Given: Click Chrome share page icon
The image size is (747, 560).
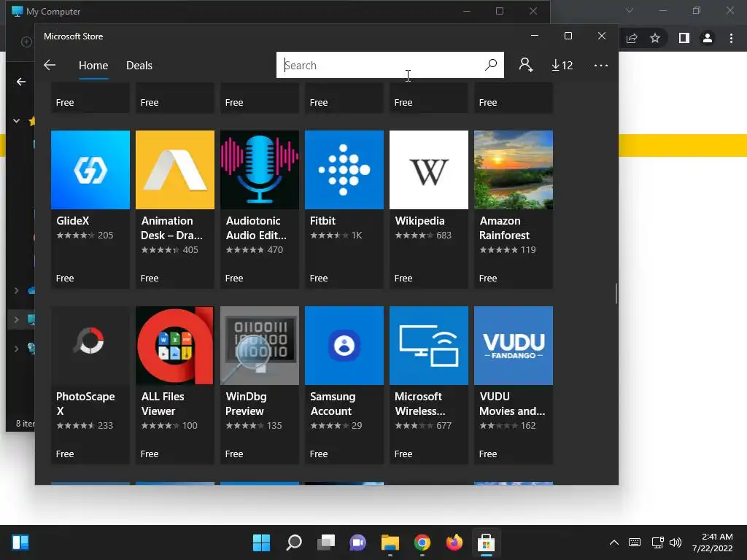Looking at the screenshot, I should point(632,38).
